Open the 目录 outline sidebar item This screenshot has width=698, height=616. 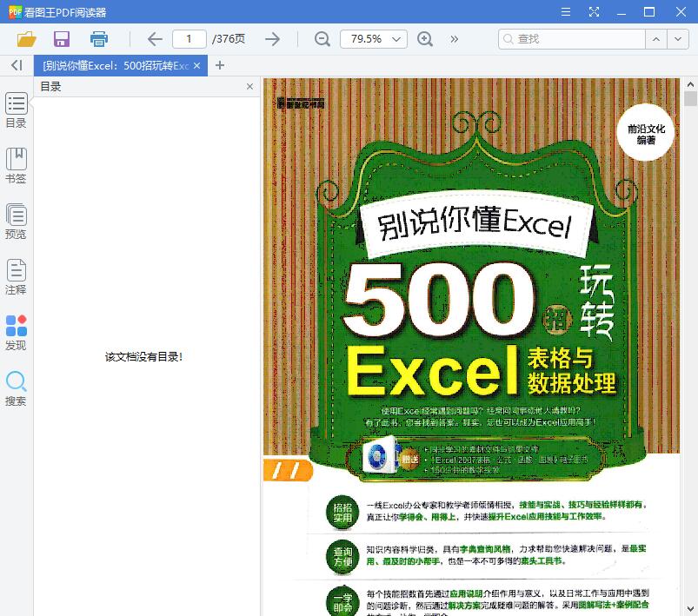pyautogui.click(x=16, y=110)
